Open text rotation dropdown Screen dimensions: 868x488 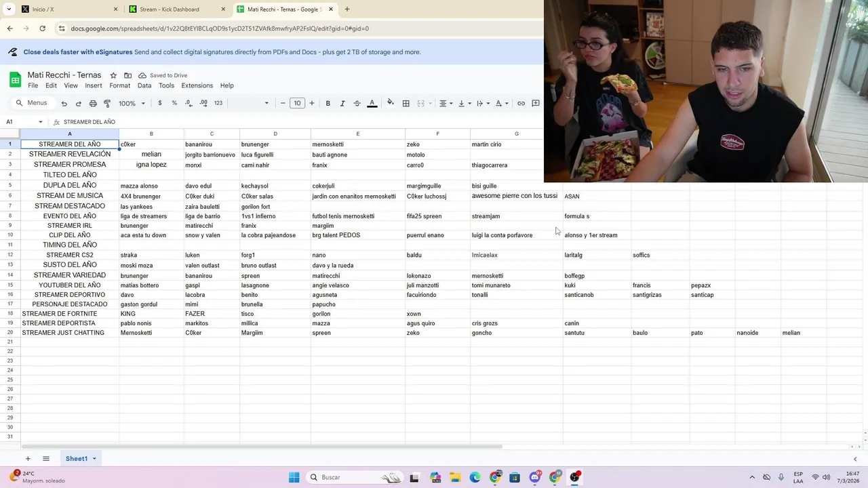tap(502, 103)
